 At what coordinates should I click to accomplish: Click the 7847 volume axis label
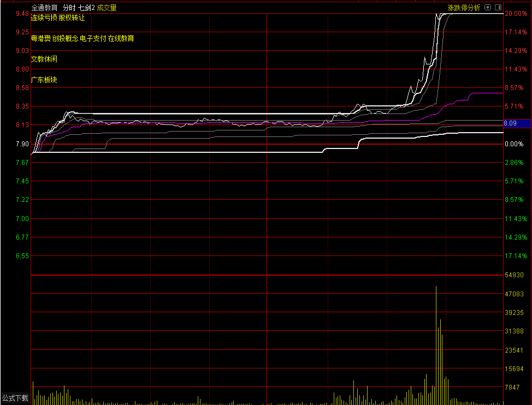point(512,387)
